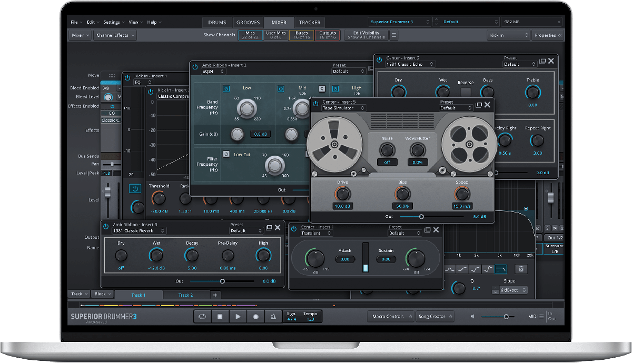The height and width of the screenshot is (364, 632).
Task: Delete the EQ band with the trash icon
Action: click(521, 269)
